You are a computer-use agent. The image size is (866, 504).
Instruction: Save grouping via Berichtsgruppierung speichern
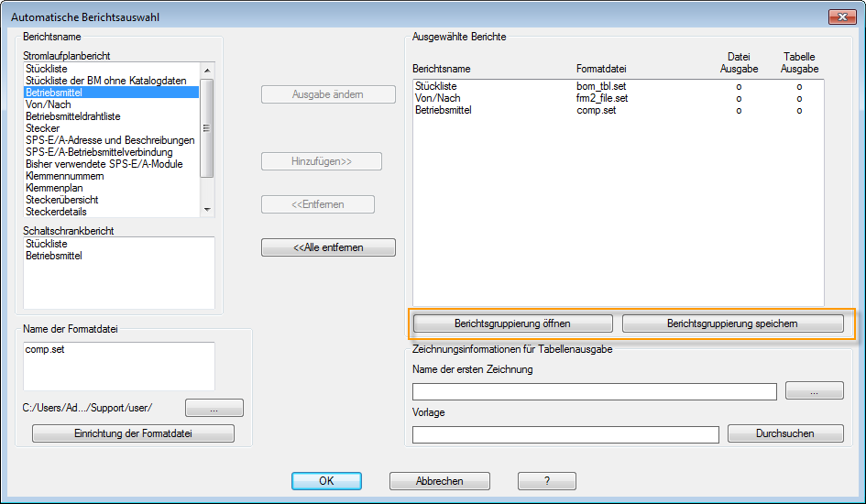point(732,323)
